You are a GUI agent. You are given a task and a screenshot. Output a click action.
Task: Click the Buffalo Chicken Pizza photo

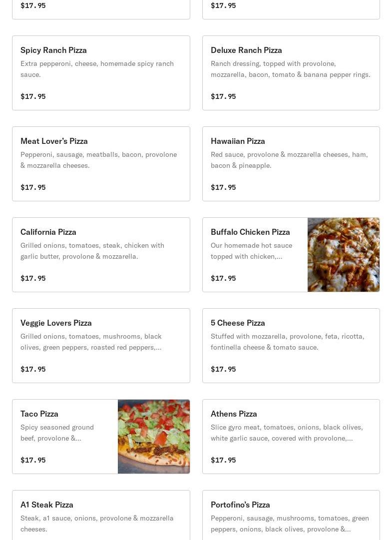pyautogui.click(x=344, y=255)
